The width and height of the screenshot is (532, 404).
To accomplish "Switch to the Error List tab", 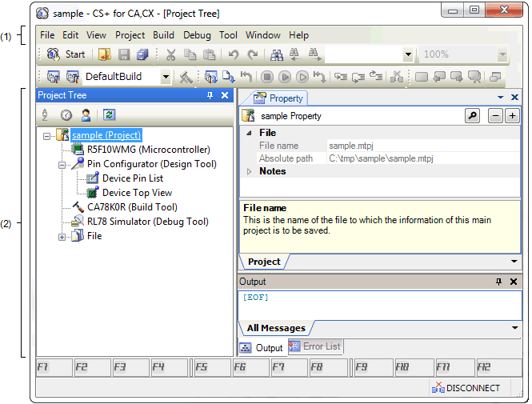I will click(315, 347).
